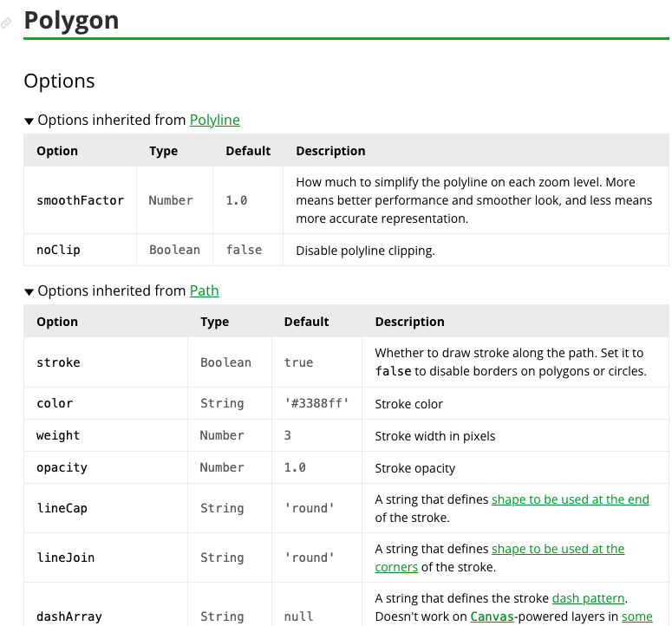
Task: Follow the Canvas link in dashArray row
Action: (x=491, y=616)
